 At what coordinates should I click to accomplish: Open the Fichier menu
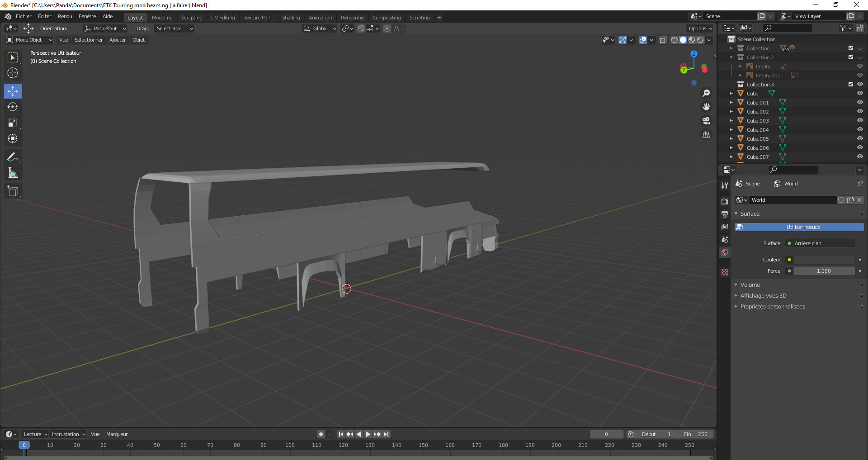coord(24,16)
